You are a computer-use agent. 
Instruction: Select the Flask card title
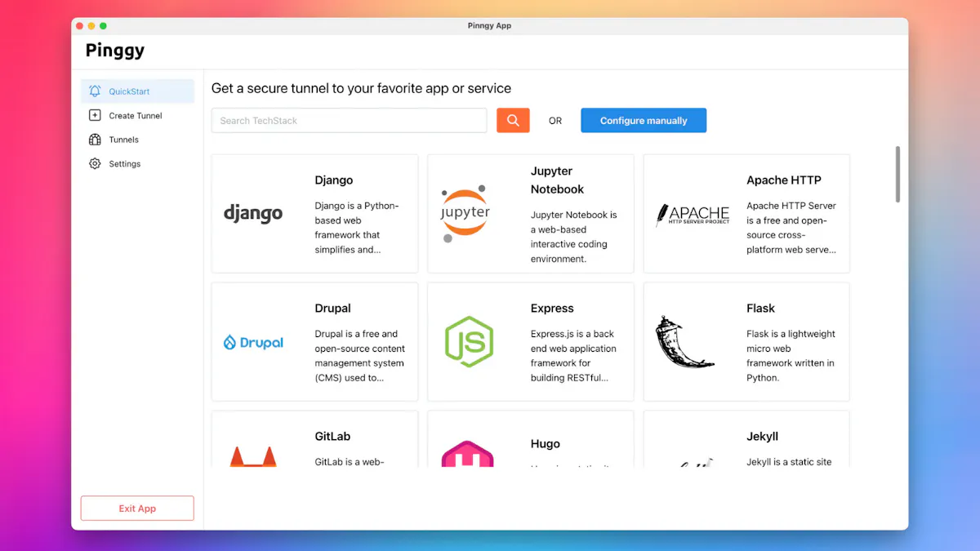pyautogui.click(x=760, y=309)
